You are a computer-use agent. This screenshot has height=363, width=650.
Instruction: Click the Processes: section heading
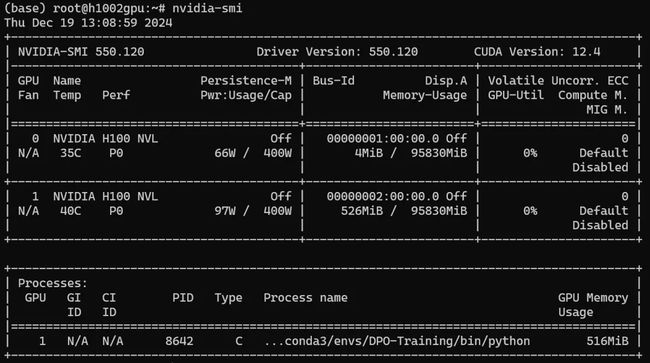click(53, 283)
